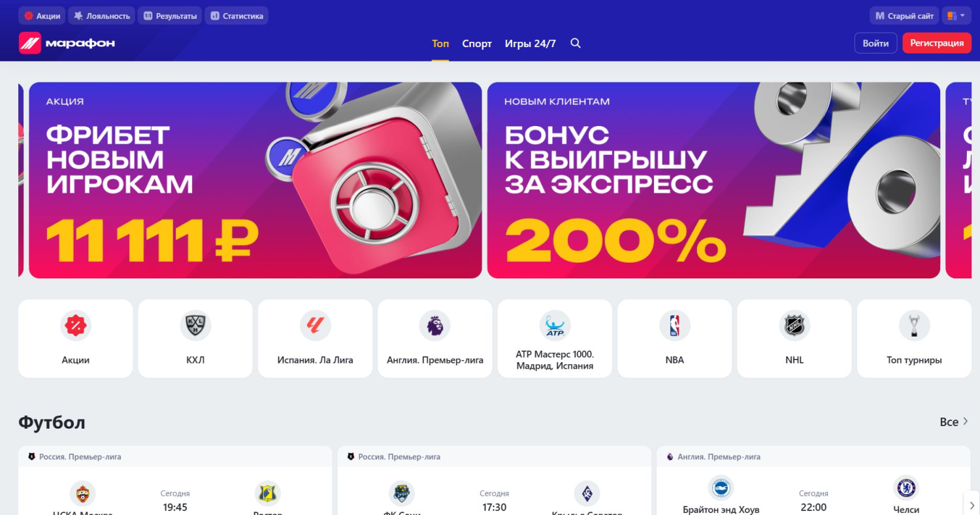Select the КХЛ league icon tile
The height and width of the screenshot is (515, 980).
[195, 339]
